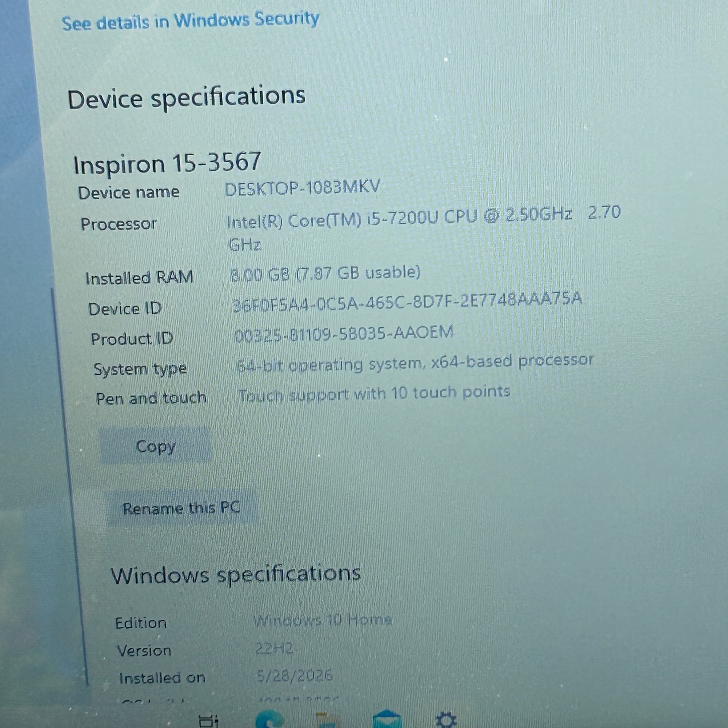Viewport: 728px width, 728px height.
Task: Click the Installed RAM label
Action: click(x=140, y=278)
